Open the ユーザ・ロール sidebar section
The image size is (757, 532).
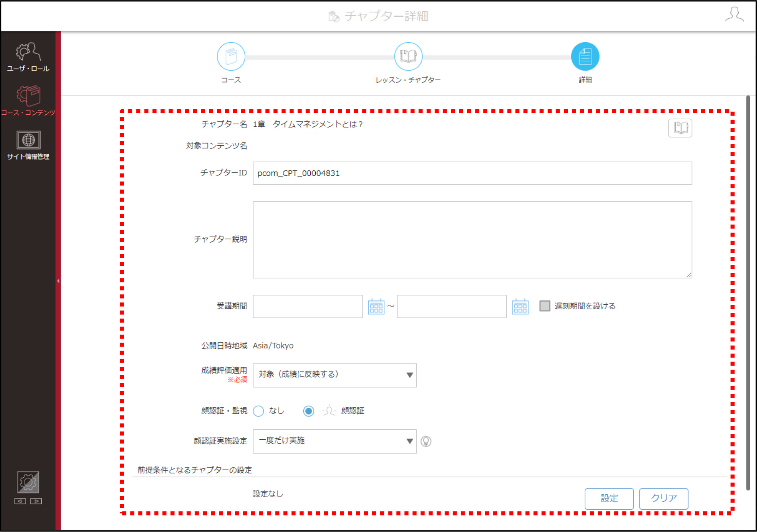click(28, 57)
